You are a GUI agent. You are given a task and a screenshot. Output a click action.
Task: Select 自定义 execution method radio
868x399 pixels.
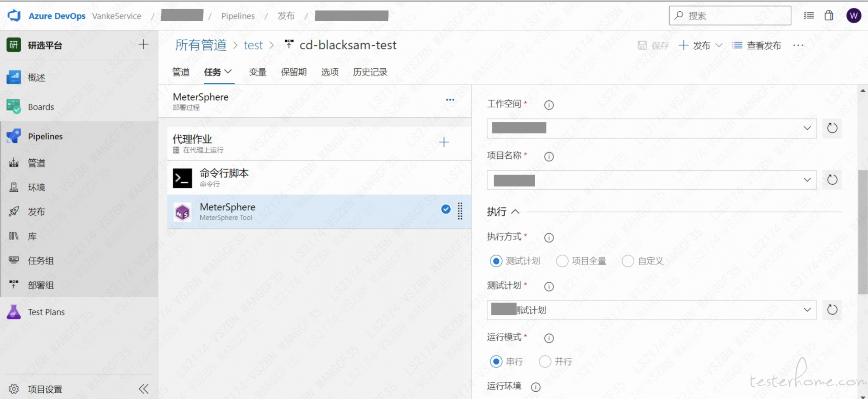[x=628, y=261]
